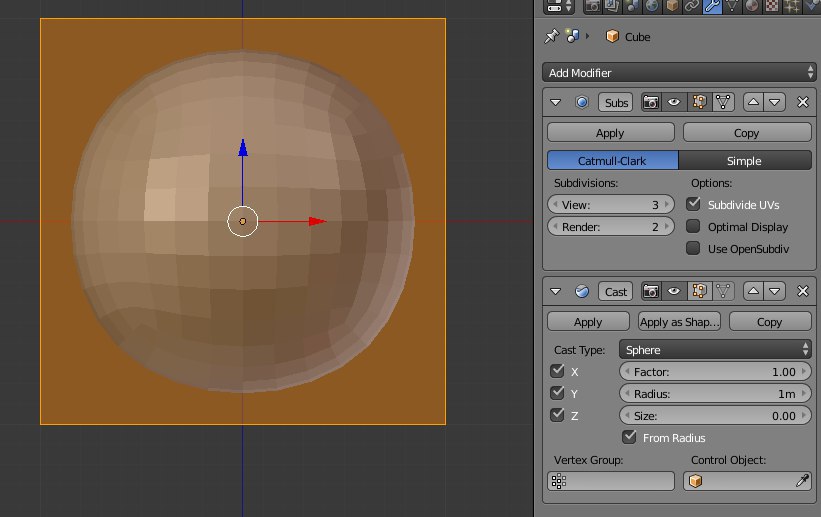
Task: Open the Modifiers wrench tab
Action: pos(712,7)
